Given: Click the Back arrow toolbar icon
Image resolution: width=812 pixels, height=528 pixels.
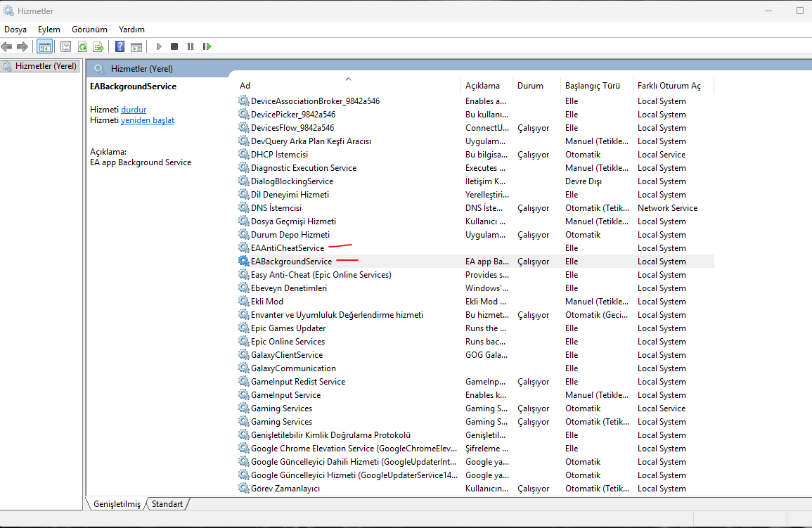Looking at the screenshot, I should [x=7, y=46].
